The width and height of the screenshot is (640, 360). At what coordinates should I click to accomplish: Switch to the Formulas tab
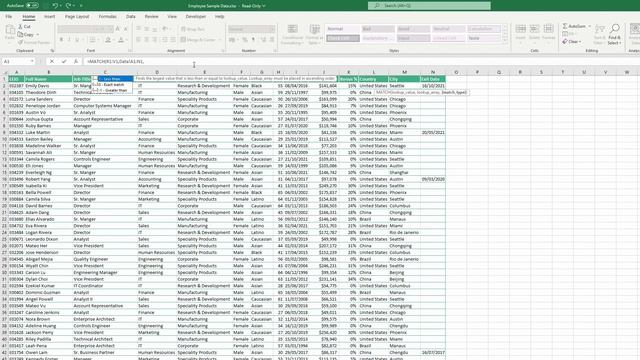pos(107,17)
